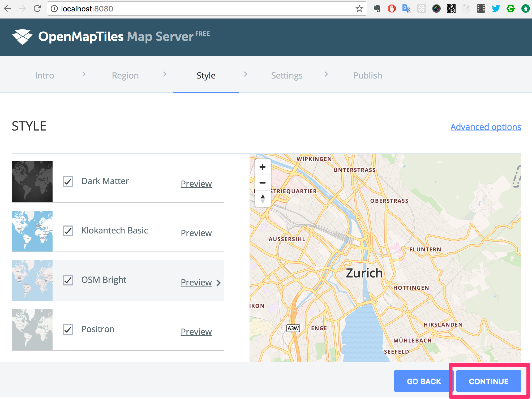Open the greyed-out circular extension icon
Viewport: 532px width, 399px height.
(x=466, y=9)
